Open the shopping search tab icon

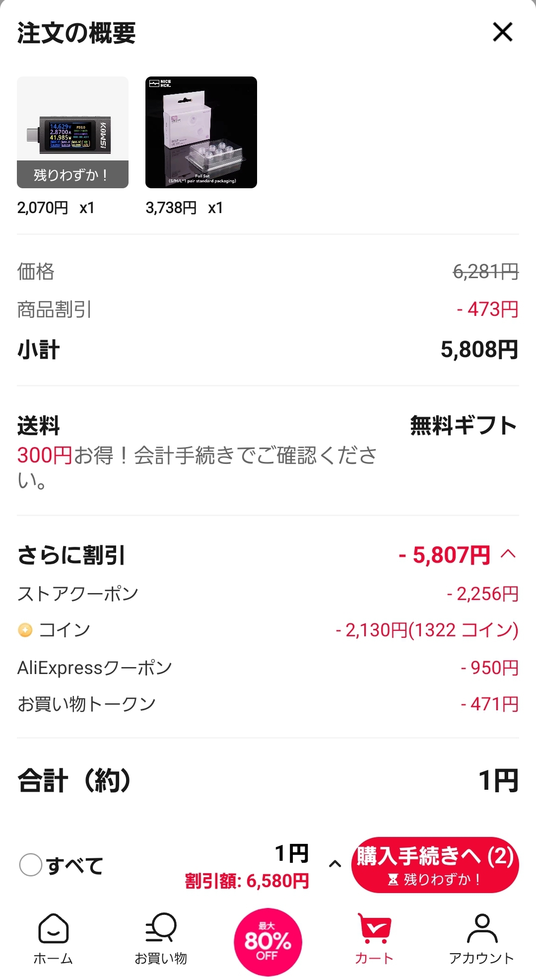click(x=161, y=927)
